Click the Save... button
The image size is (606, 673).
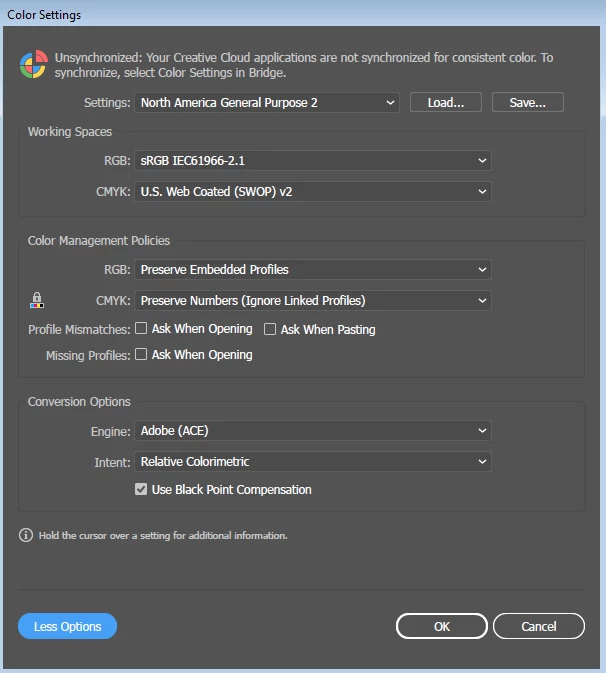pyautogui.click(x=527, y=102)
